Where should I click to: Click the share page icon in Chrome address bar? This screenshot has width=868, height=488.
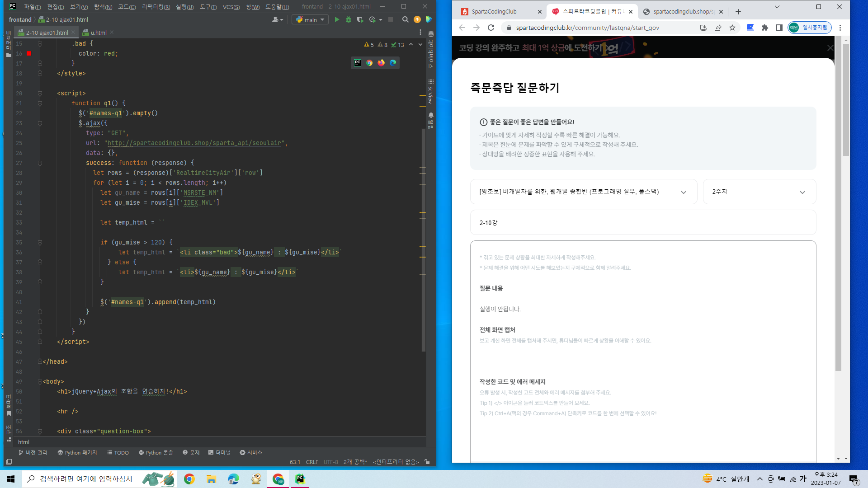click(x=718, y=28)
